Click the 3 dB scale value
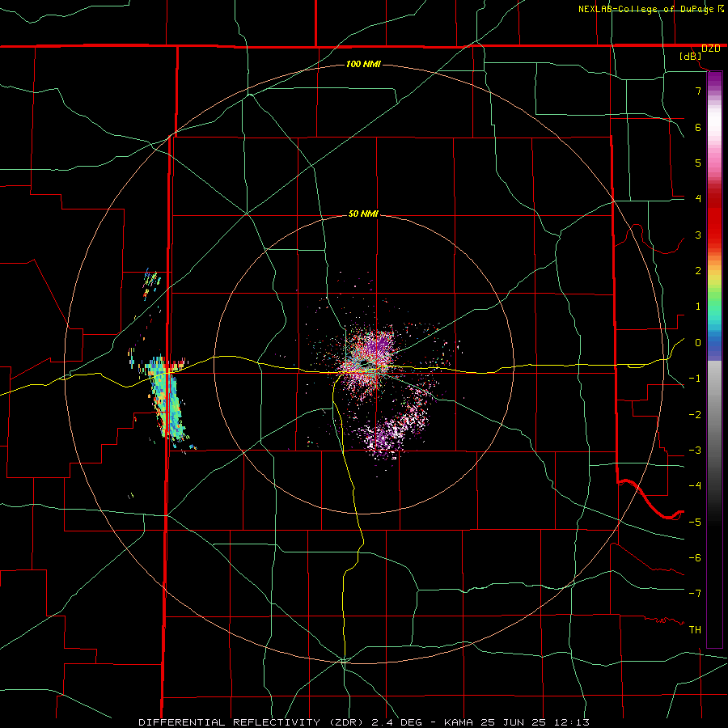Viewport: 728px width, 728px height. [x=698, y=235]
